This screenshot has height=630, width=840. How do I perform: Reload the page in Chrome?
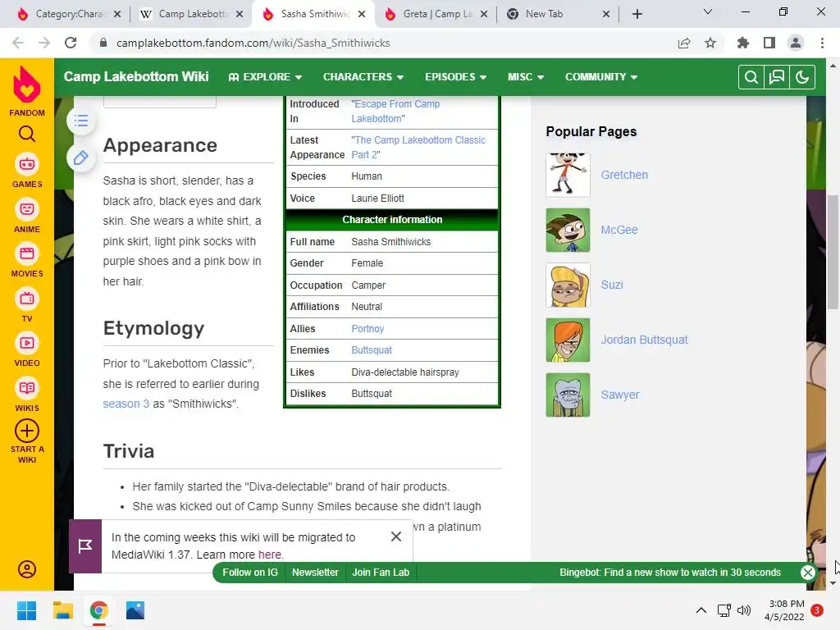point(71,43)
